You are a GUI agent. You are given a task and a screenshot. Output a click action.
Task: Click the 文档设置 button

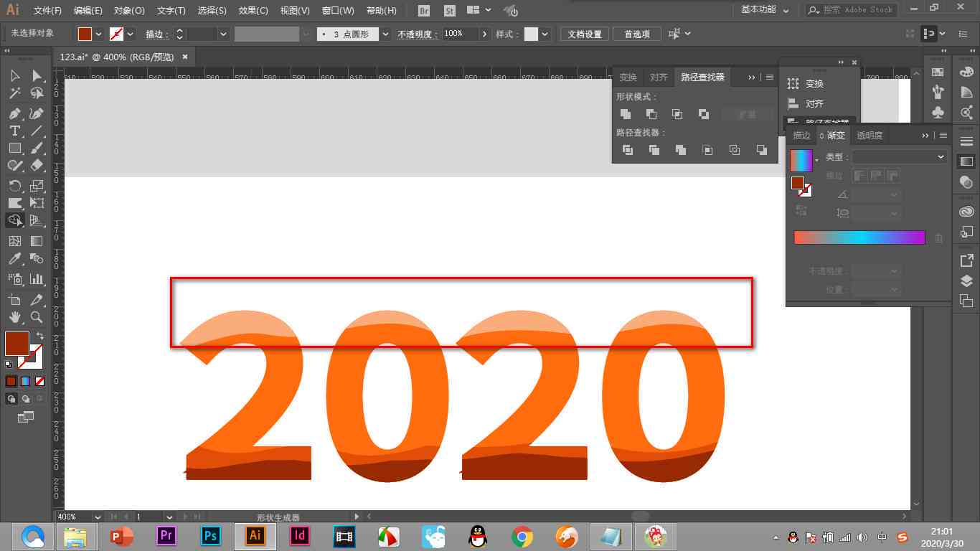click(585, 34)
